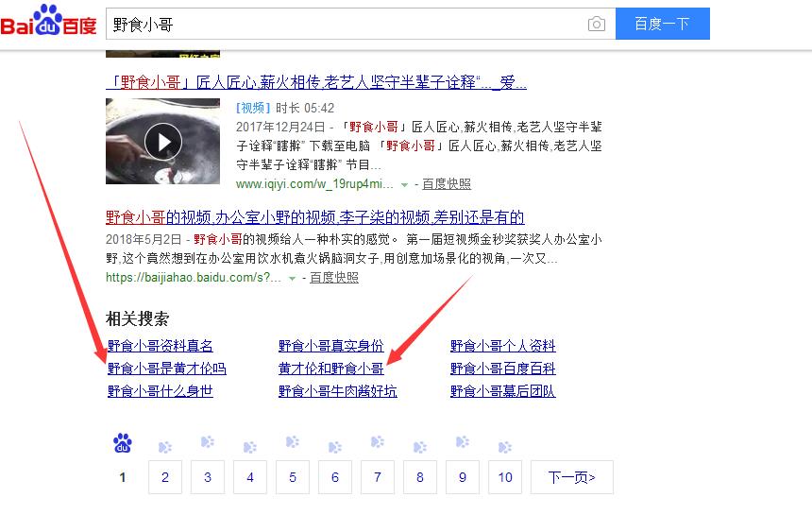The image size is (812, 532).
Task: Click 下一页 next page button
Action: (x=572, y=477)
